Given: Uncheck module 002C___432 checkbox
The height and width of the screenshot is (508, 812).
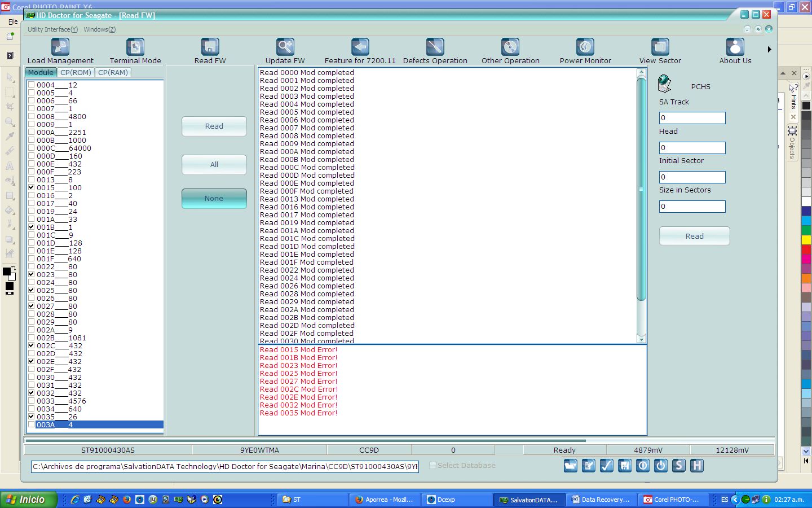Looking at the screenshot, I should coord(32,345).
